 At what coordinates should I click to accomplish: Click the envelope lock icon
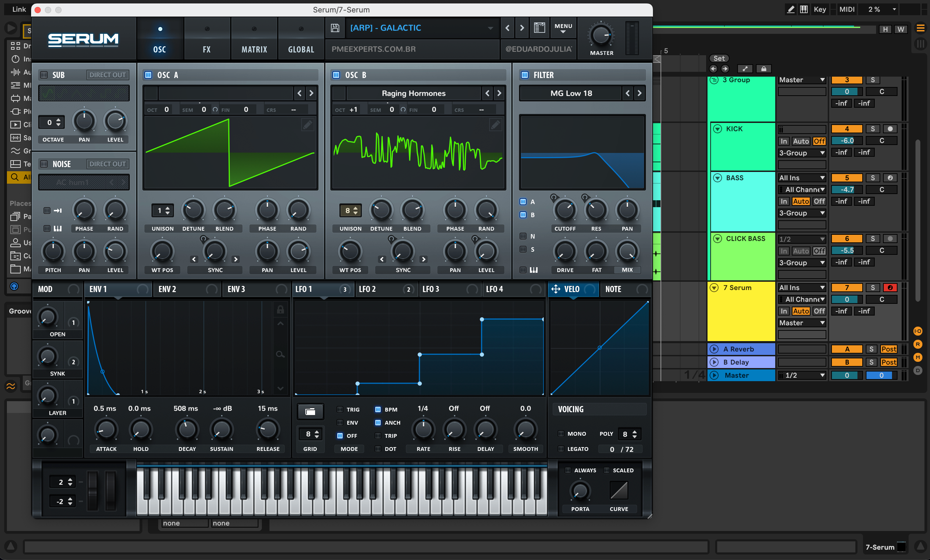coord(280,310)
